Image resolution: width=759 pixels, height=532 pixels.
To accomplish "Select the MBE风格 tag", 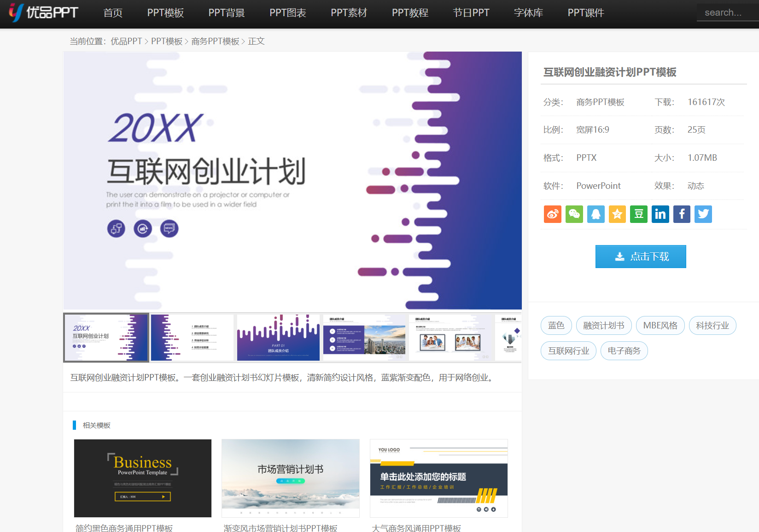I will (x=660, y=326).
